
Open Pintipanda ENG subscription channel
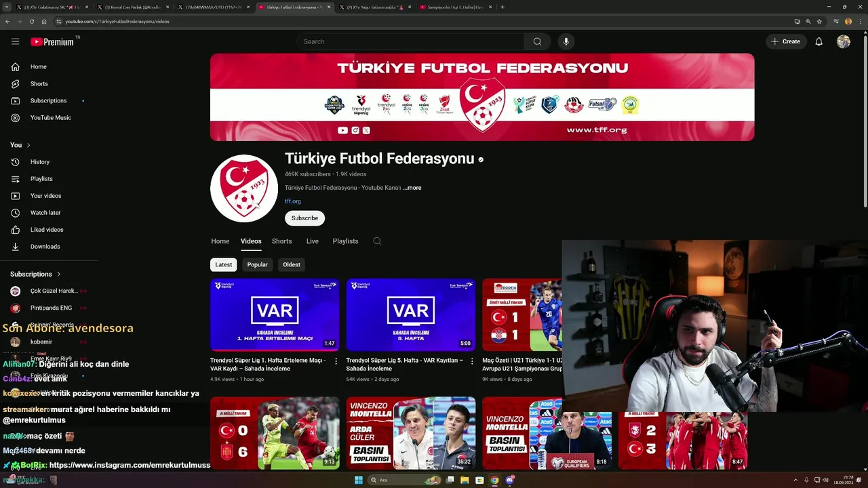(49, 308)
